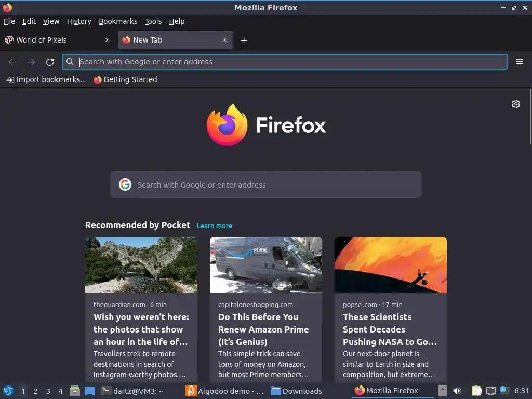Open 'These Scientists Spent Decades' article headline
Image resolution: width=532 pixels, height=399 pixels.
coord(390,329)
